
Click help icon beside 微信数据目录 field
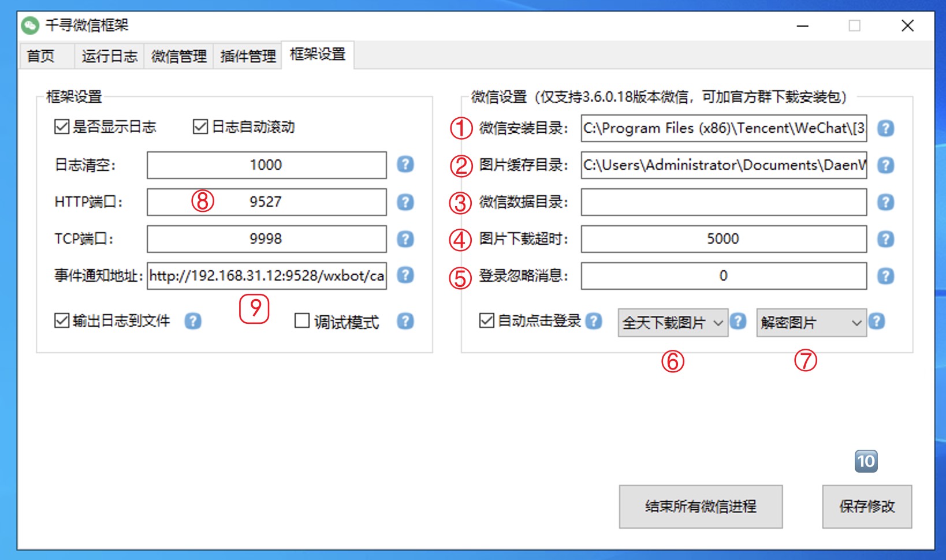click(x=886, y=202)
